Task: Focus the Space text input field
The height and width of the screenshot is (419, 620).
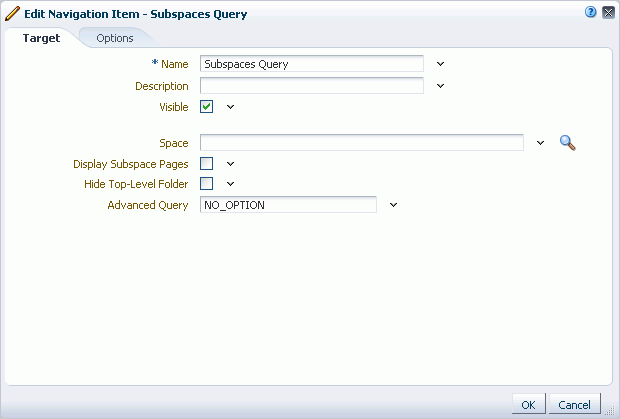Action: [362, 142]
